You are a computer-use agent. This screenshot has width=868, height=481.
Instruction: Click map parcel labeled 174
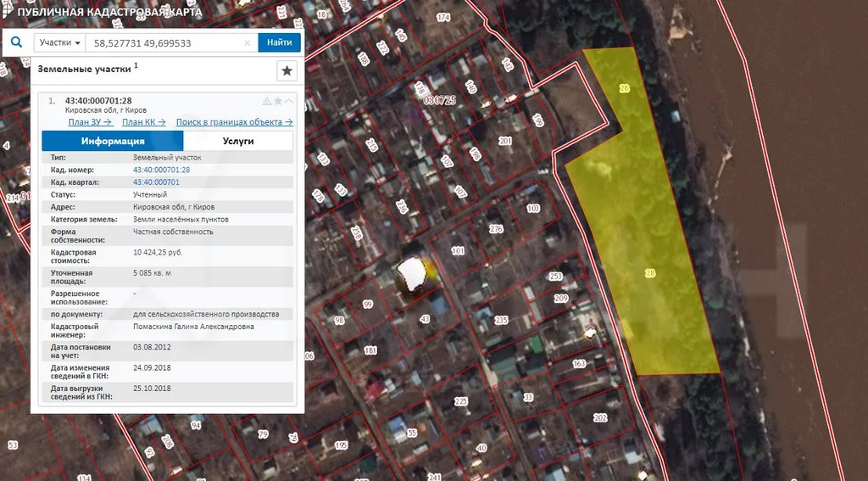click(x=442, y=18)
